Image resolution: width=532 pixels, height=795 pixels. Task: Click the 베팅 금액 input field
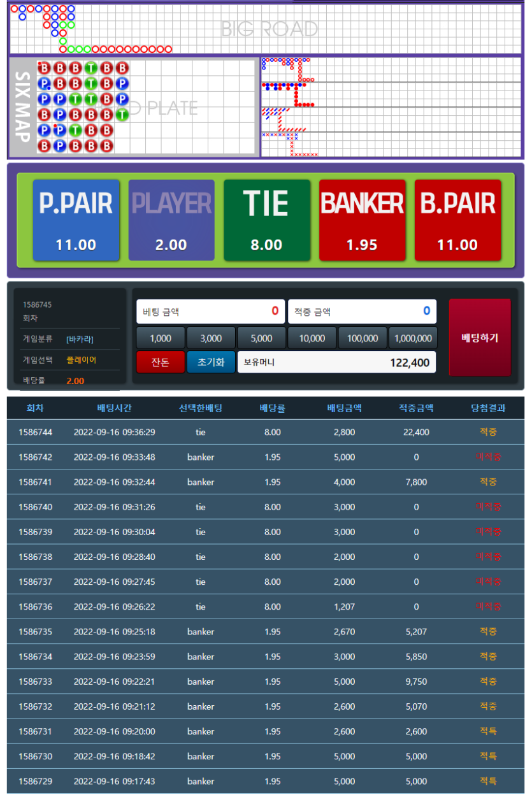click(211, 312)
